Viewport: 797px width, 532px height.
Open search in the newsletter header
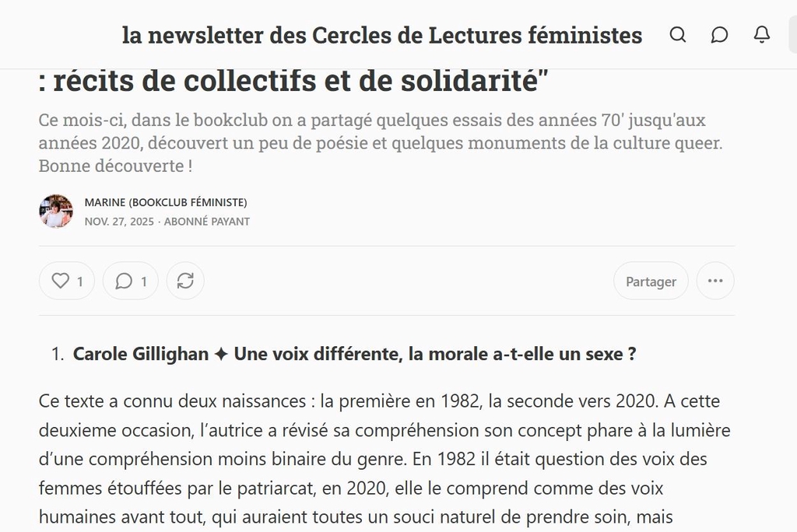(x=678, y=35)
